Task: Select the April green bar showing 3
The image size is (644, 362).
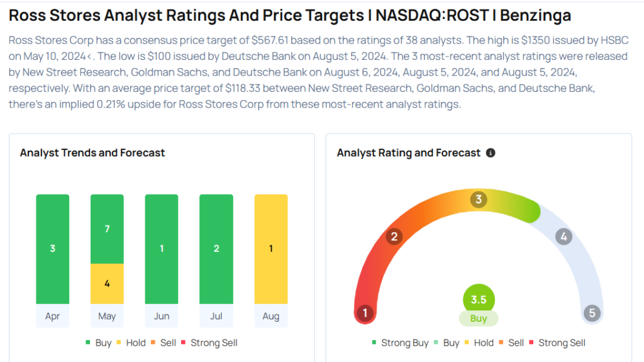Action: [53, 249]
